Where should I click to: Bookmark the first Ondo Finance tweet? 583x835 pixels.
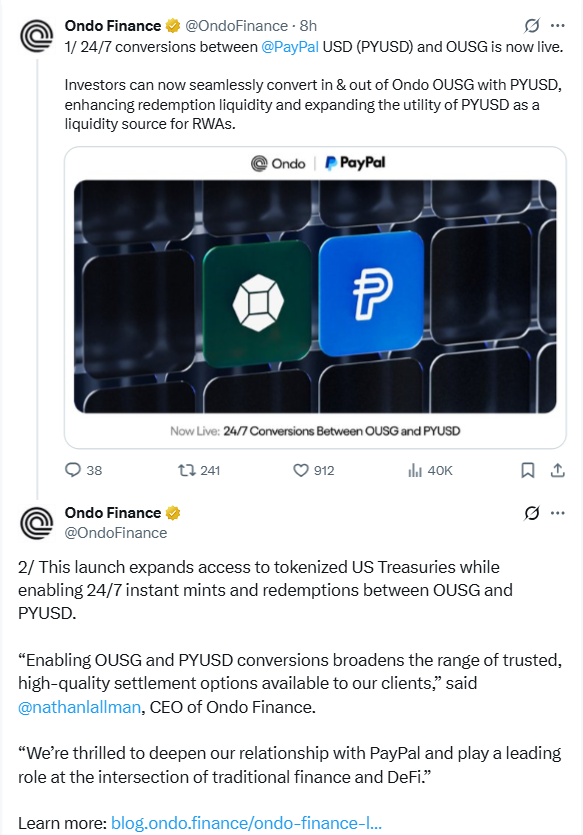[x=528, y=470]
